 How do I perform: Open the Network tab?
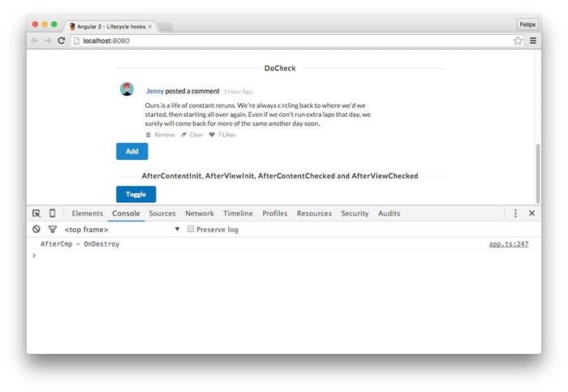click(200, 213)
